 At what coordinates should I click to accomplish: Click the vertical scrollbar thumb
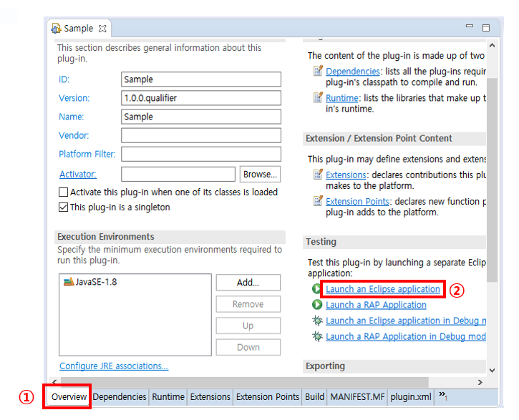(x=493, y=180)
